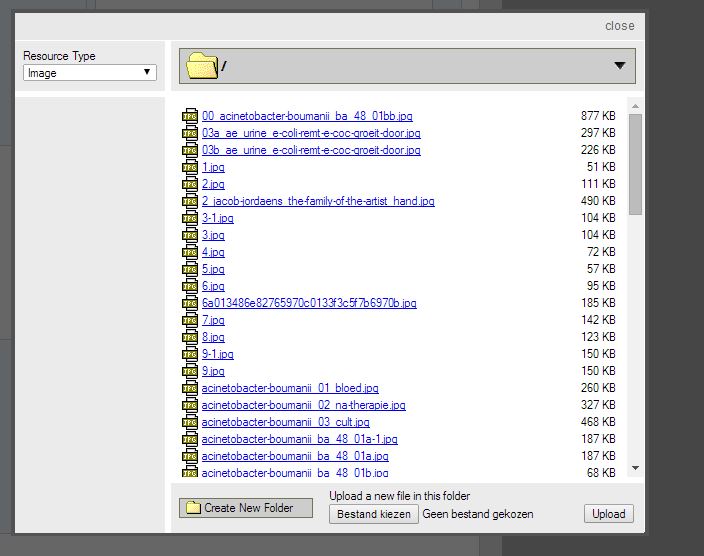Select the 3.jpg file link
This screenshot has height=556, width=704.
213,235
